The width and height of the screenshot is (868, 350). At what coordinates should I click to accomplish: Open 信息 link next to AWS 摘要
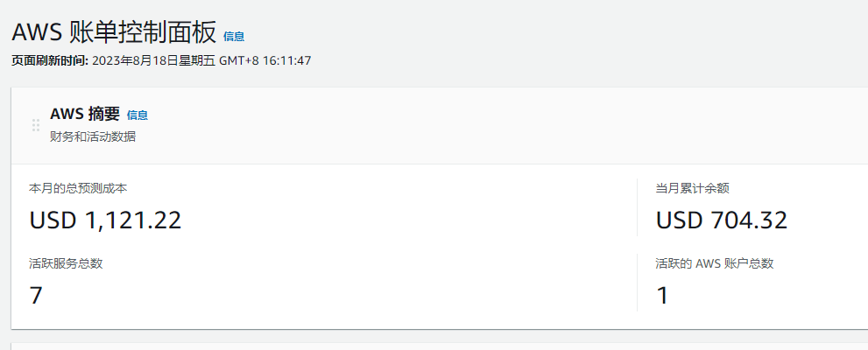[138, 115]
